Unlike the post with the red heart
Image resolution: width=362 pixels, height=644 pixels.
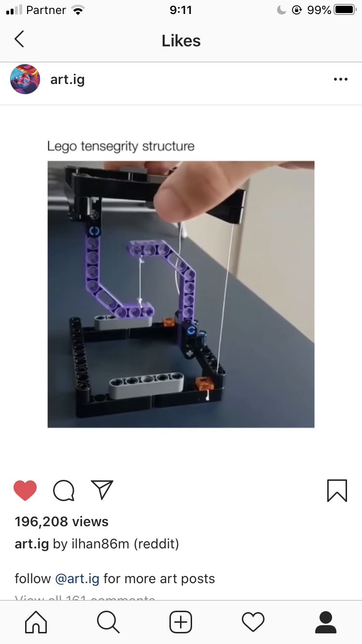click(25, 491)
